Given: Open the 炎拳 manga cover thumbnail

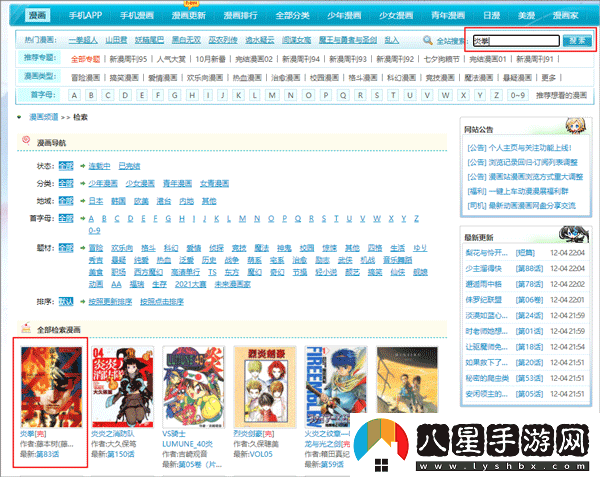Looking at the screenshot, I should 48,387.
